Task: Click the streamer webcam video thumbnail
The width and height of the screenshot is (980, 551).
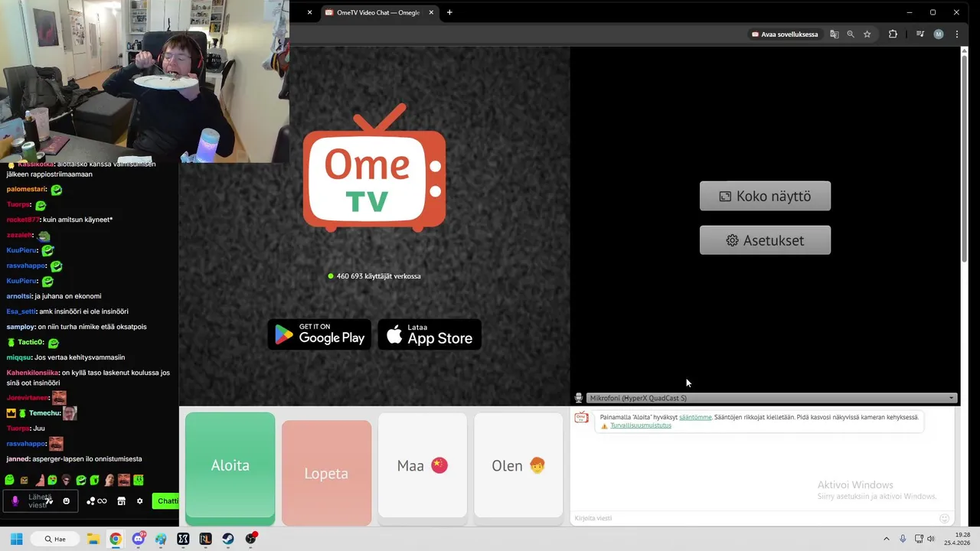Action: [145, 81]
